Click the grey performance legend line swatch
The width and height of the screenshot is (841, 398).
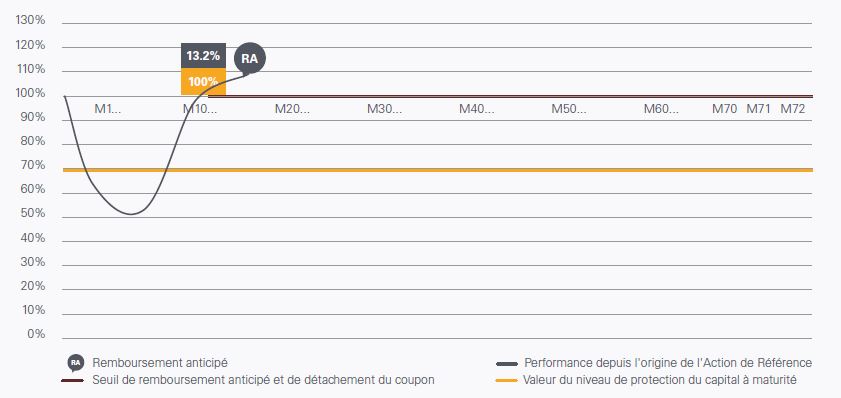pos(507,364)
